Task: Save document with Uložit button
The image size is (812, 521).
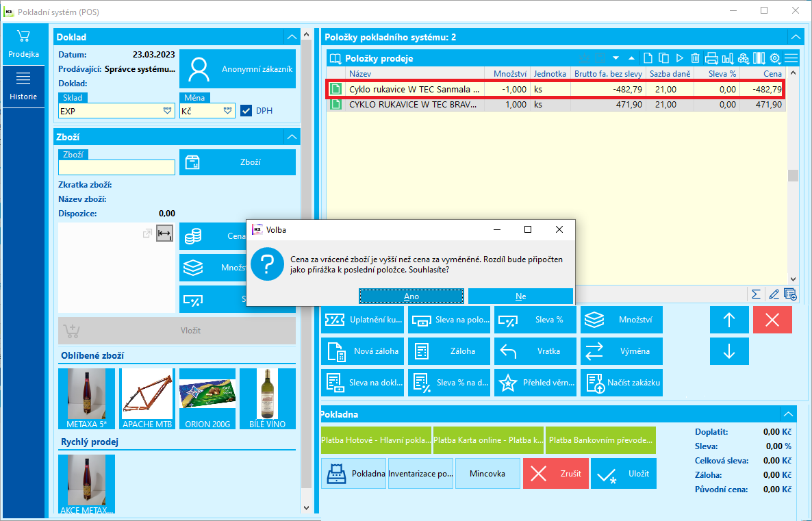Action: click(x=624, y=473)
